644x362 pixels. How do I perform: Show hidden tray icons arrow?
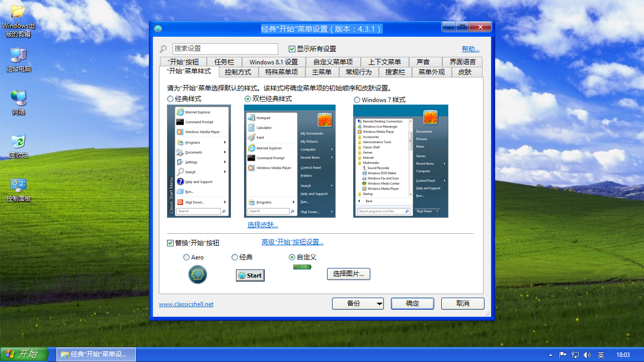coord(551,355)
